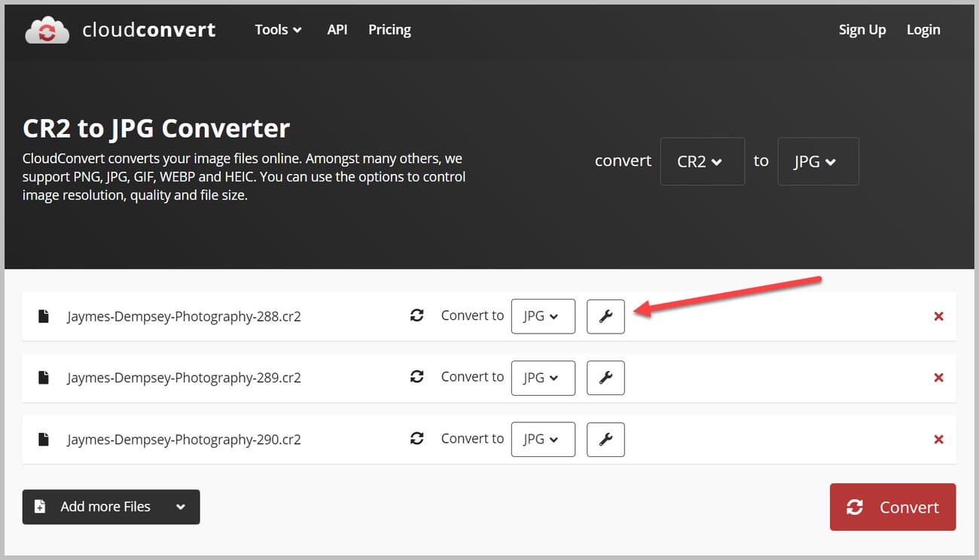Remove Photography-289.cr2 with red X
Image resolution: width=979 pixels, height=560 pixels.
point(938,378)
